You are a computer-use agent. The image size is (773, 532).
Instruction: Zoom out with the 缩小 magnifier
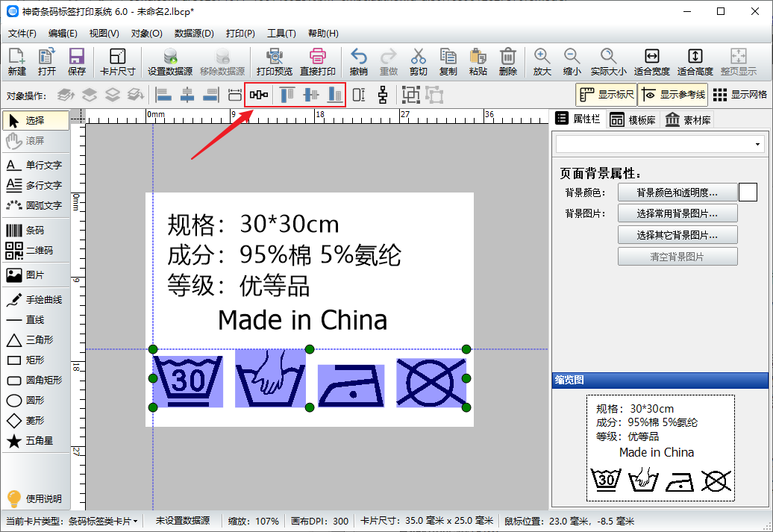tap(572, 62)
